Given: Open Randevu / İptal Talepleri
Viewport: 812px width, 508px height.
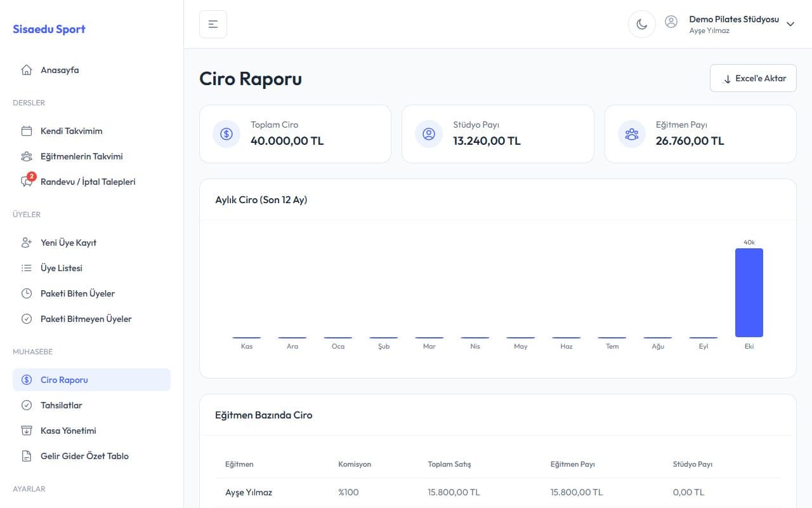Looking at the screenshot, I should (x=91, y=182).
